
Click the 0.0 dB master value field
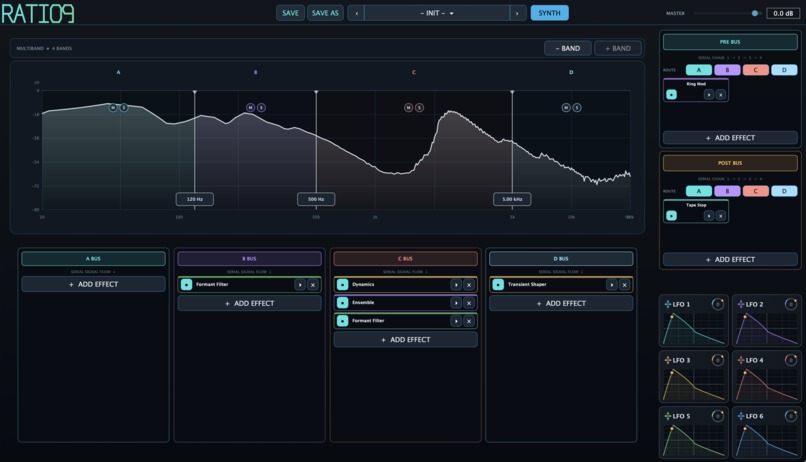(x=783, y=13)
